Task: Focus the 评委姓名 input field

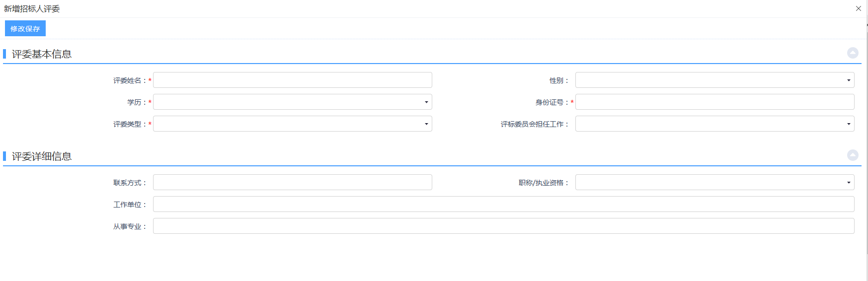Action: [x=292, y=80]
